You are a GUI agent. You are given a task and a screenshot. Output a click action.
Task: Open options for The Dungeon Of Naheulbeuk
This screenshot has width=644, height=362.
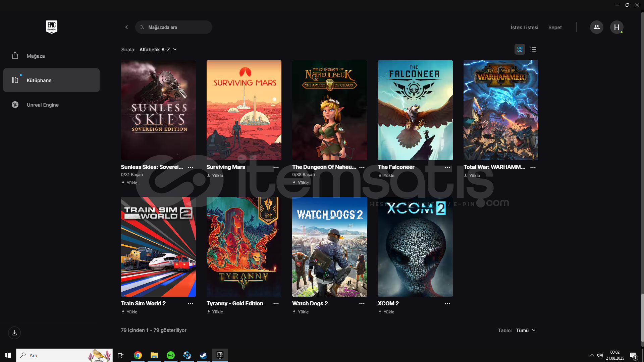(x=362, y=167)
